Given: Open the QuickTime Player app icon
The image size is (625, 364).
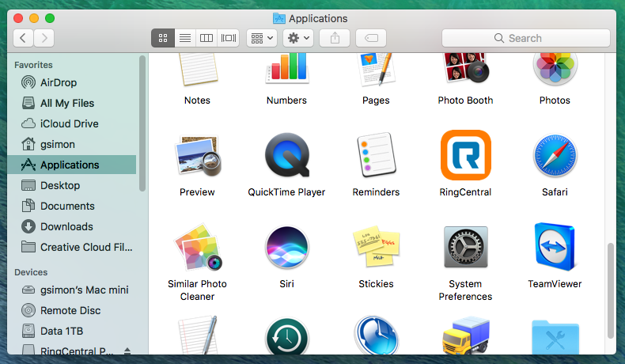Looking at the screenshot, I should tap(286, 156).
